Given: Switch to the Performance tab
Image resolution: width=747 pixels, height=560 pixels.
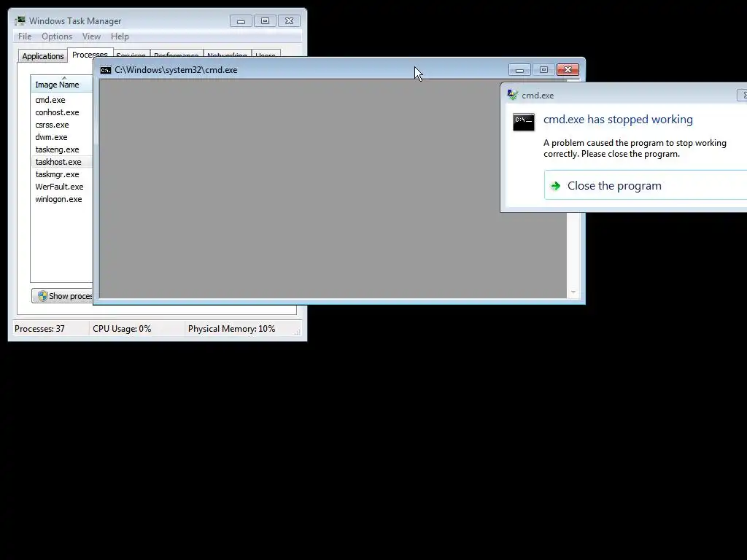Looking at the screenshot, I should 177,54.
